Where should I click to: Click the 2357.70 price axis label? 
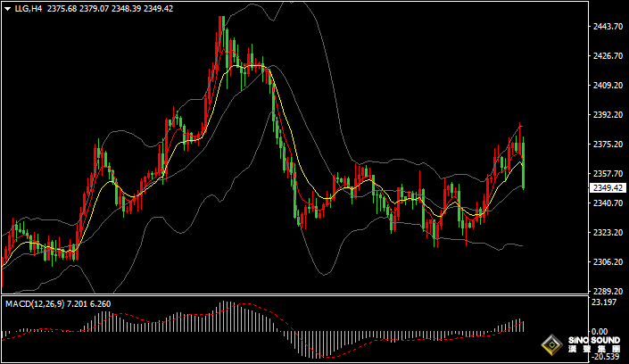tap(608, 174)
